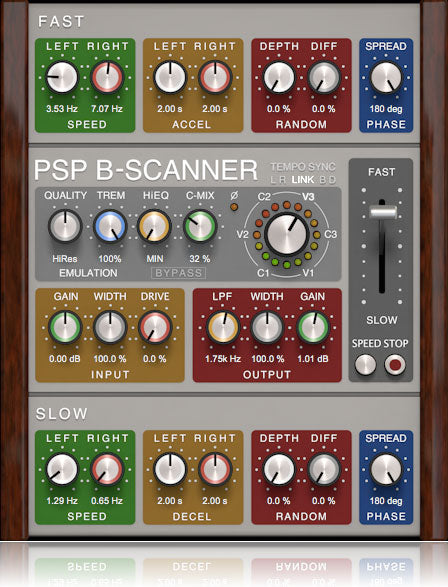The height and width of the screenshot is (587, 448).
Task: Click the FAST label above the fader
Action: 381,172
